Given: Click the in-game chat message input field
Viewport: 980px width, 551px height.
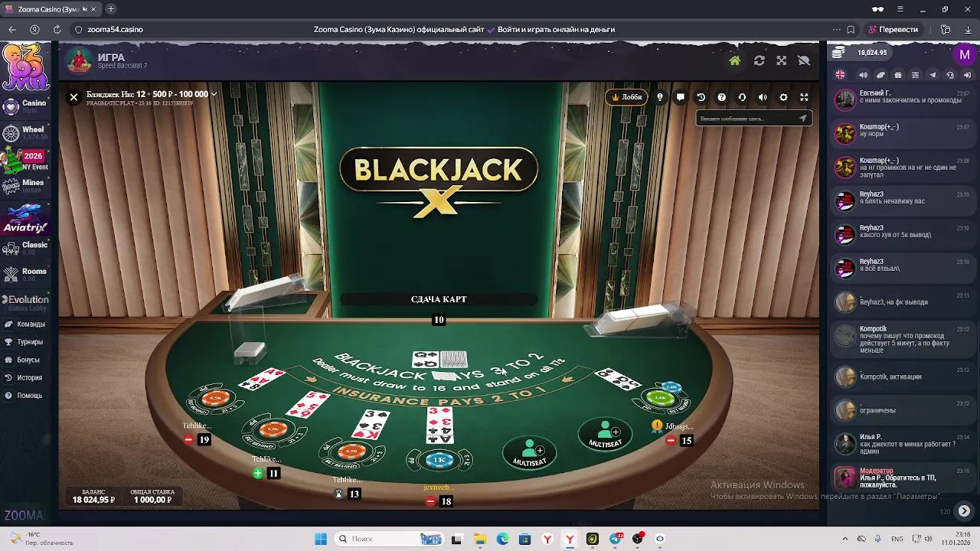Looking at the screenshot, I should point(746,119).
